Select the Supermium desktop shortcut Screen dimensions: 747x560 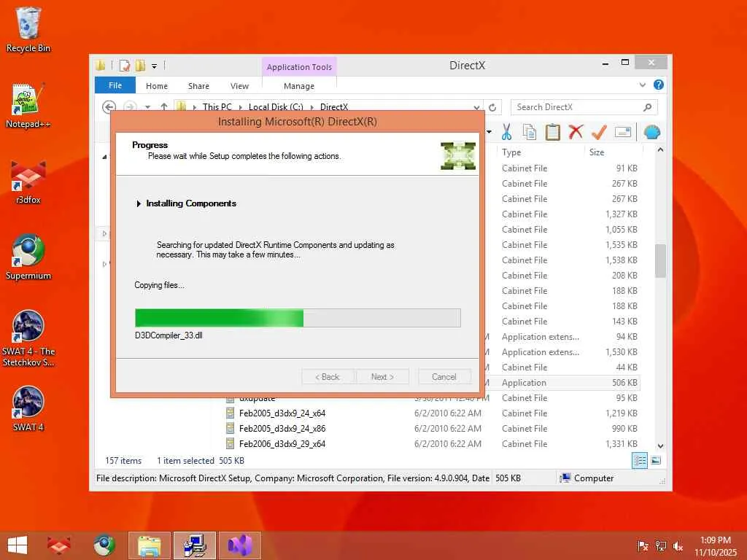[28, 257]
